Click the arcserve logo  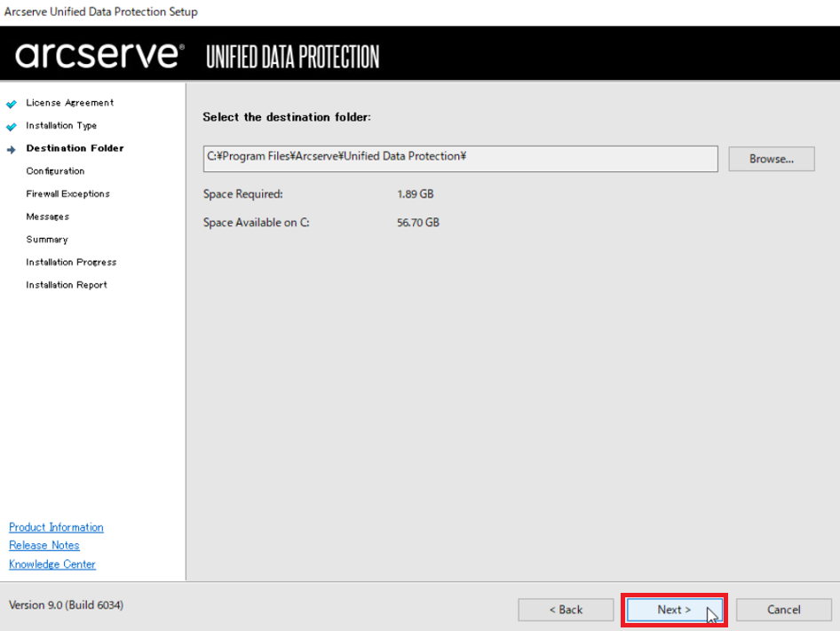click(99, 55)
